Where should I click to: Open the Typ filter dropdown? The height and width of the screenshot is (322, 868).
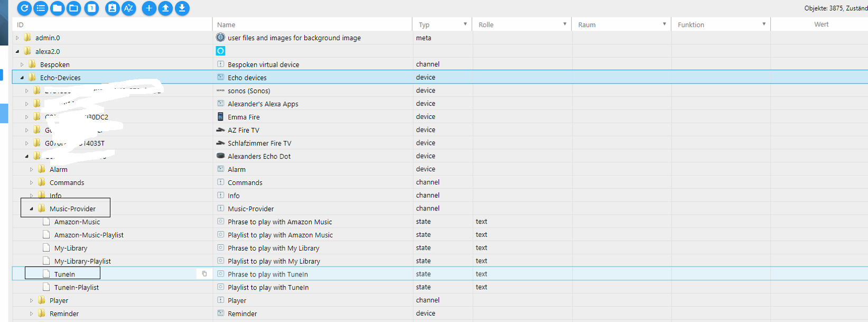[465, 24]
